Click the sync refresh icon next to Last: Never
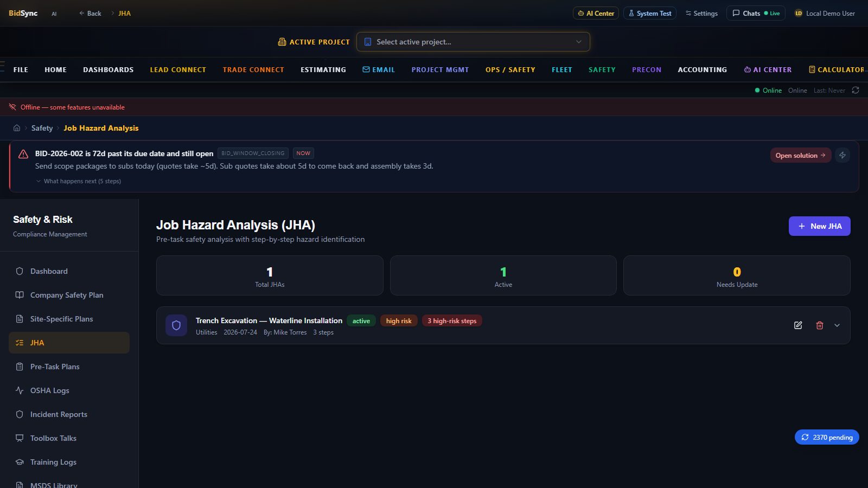This screenshot has width=868, height=488. point(856,90)
